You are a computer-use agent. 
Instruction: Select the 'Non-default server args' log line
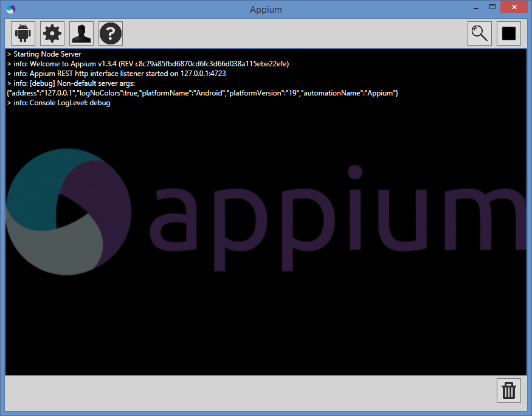click(x=71, y=83)
